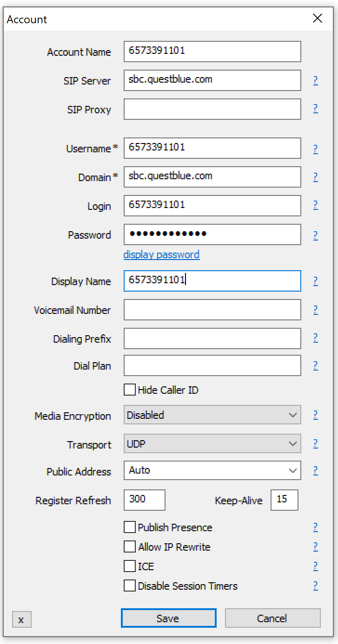Screen dimensions: 338x644
Task: Check the Publish Presence option
Action: click(130, 527)
